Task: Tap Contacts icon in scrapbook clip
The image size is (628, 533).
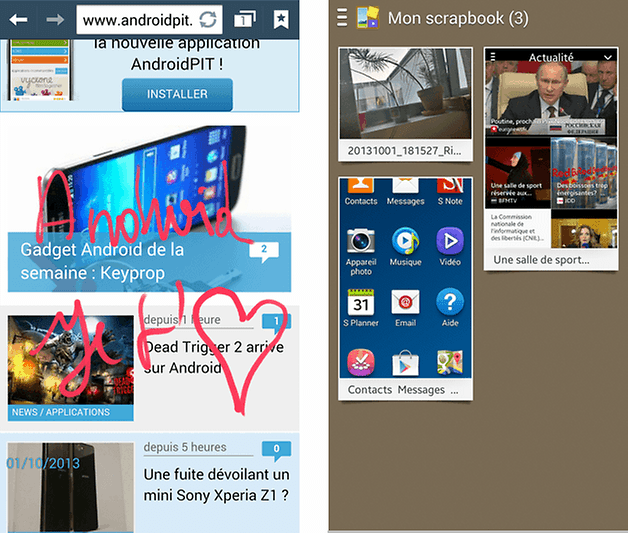Action: click(x=361, y=192)
